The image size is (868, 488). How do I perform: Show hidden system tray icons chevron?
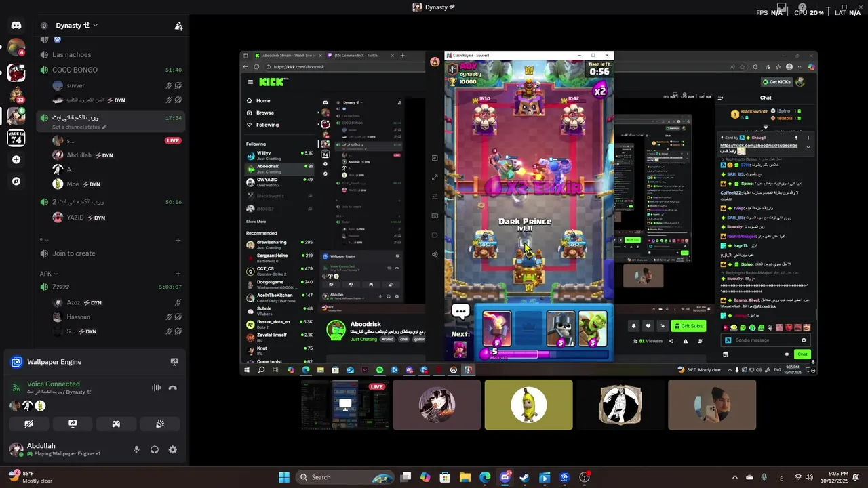pos(734,477)
